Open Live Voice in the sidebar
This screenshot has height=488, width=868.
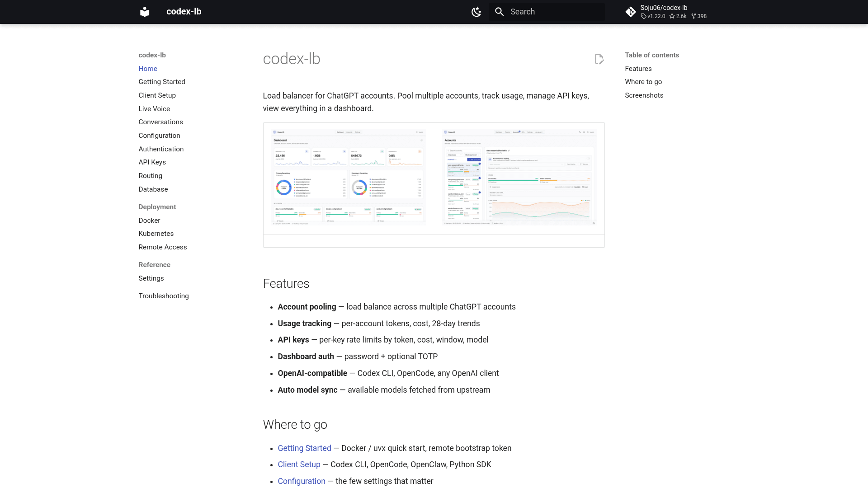[154, 109]
